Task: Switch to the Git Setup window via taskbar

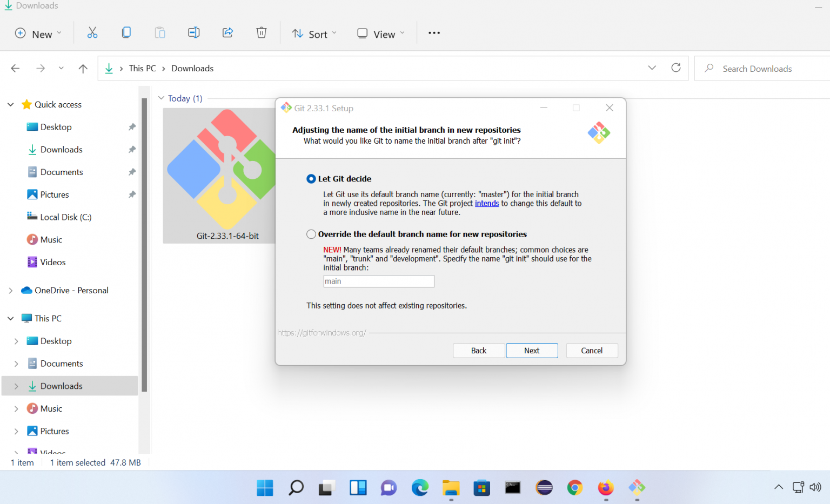Action: pos(637,487)
